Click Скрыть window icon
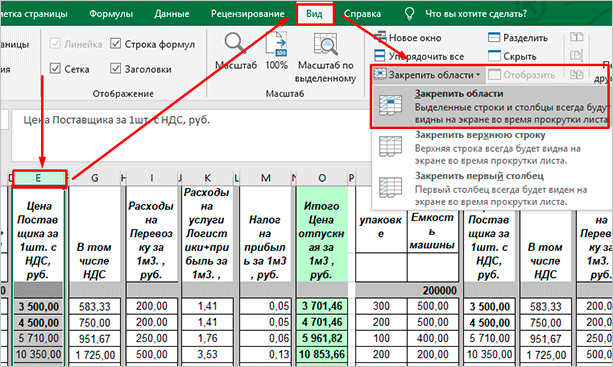The height and width of the screenshot is (367, 613). 494,55
